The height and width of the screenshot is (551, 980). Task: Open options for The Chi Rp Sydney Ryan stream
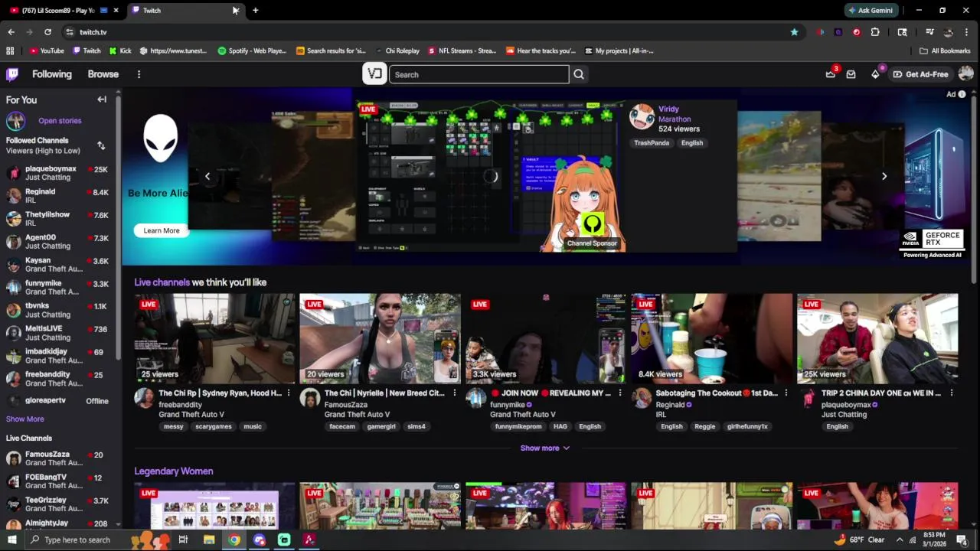(289, 393)
